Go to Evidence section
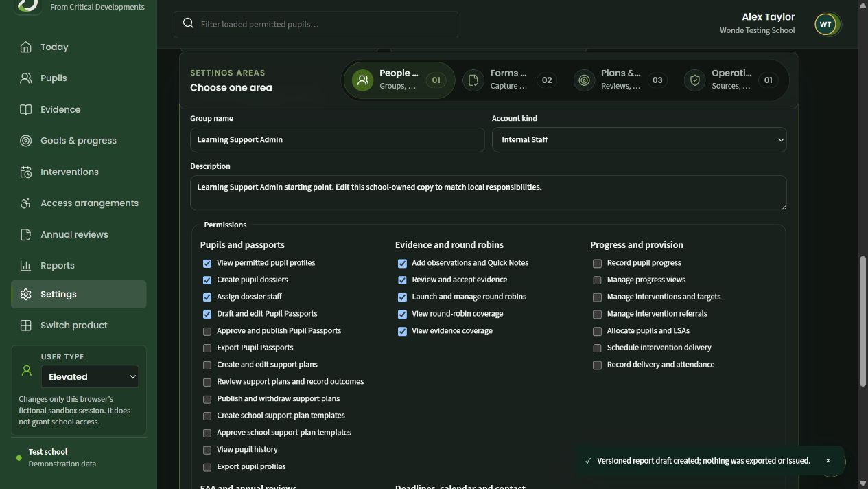 point(78,109)
